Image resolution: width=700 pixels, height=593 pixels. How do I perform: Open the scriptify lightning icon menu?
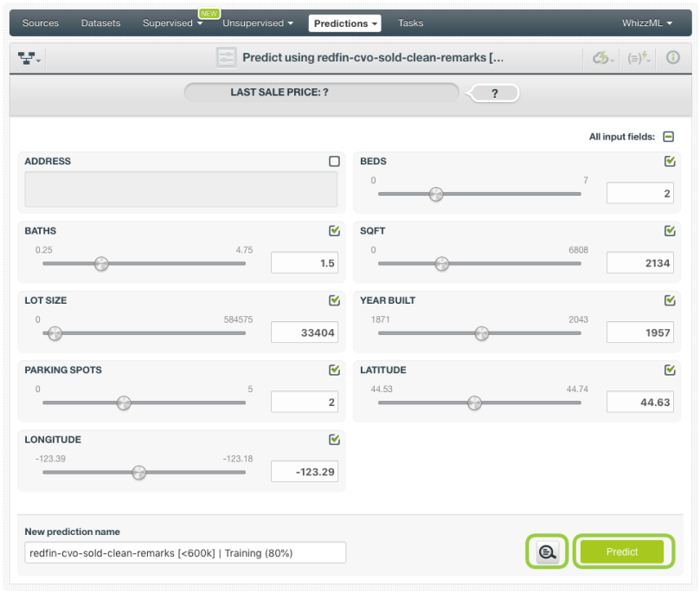tap(639, 58)
